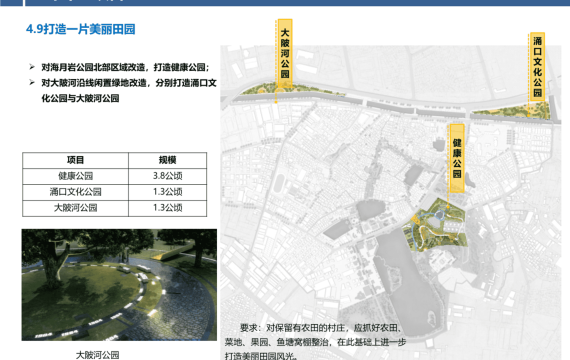Click the yellow 大陂河公园 map label
This screenshot has height=360, width=570.
285,53
